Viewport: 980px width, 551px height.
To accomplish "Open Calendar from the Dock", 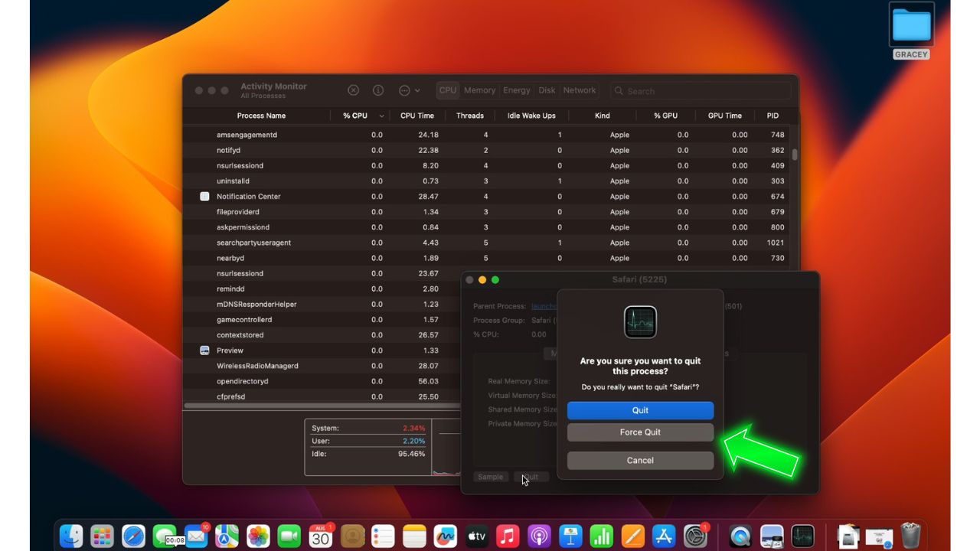I will (x=321, y=536).
